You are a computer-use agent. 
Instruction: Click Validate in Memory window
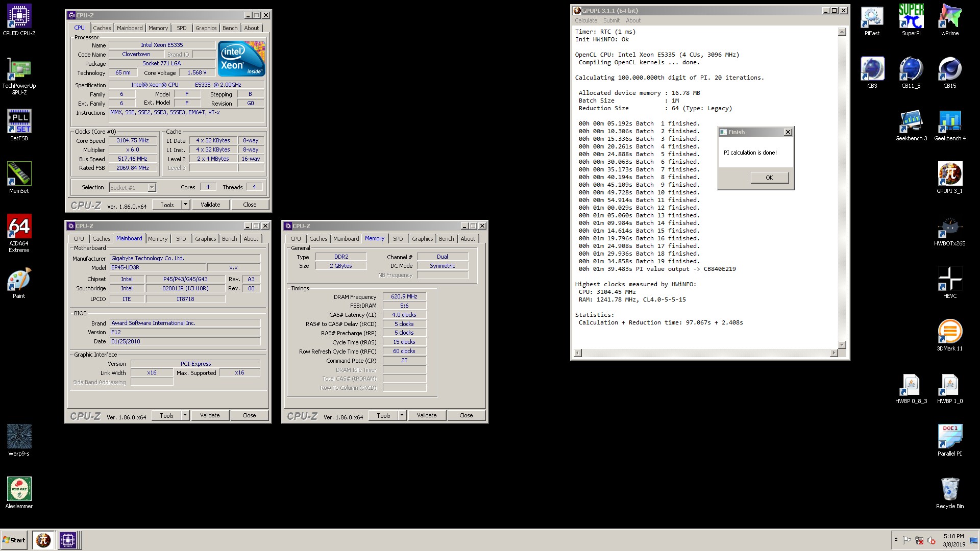coord(427,415)
